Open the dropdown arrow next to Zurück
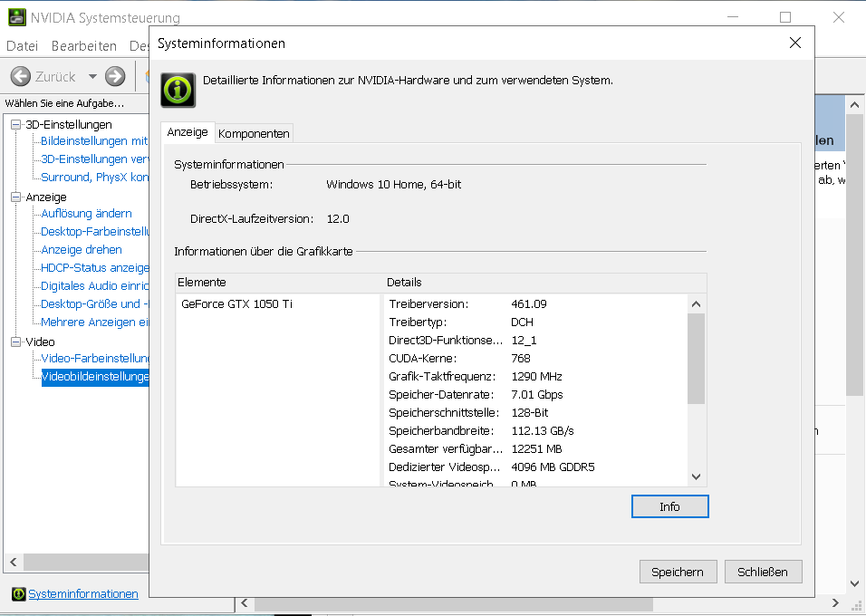Screen dimensions: 866x616 pyautogui.click(x=93, y=77)
